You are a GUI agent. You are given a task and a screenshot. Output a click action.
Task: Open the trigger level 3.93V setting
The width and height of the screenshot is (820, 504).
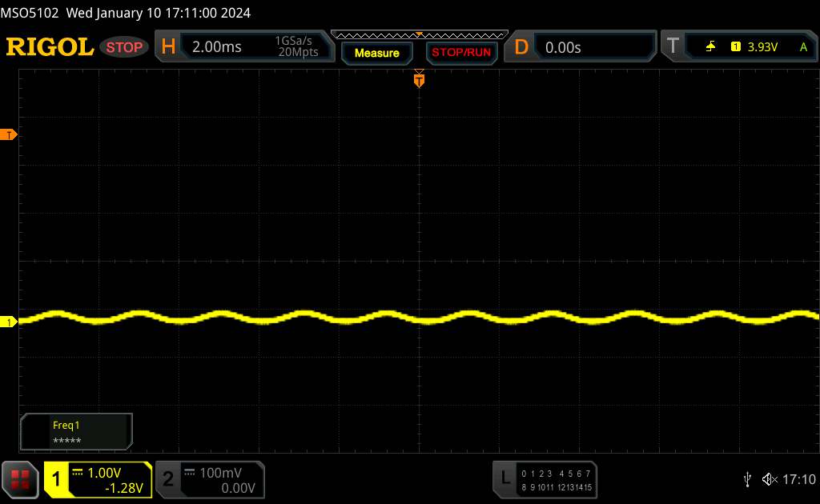click(762, 47)
